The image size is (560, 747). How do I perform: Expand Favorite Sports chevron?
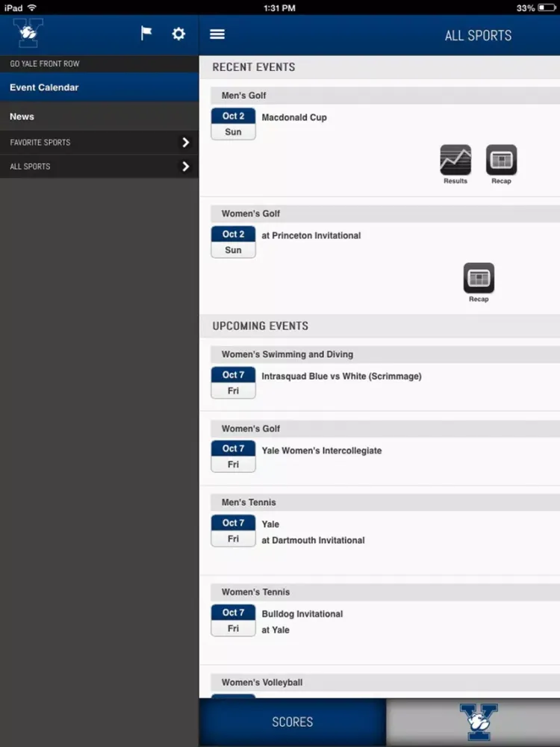point(186,143)
